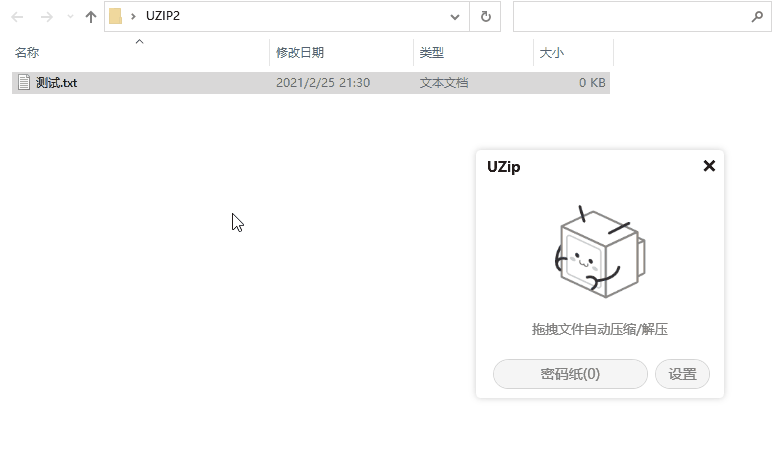774x468 pixels.
Task: Click the UZip cube mascot image
Action: [x=600, y=252]
